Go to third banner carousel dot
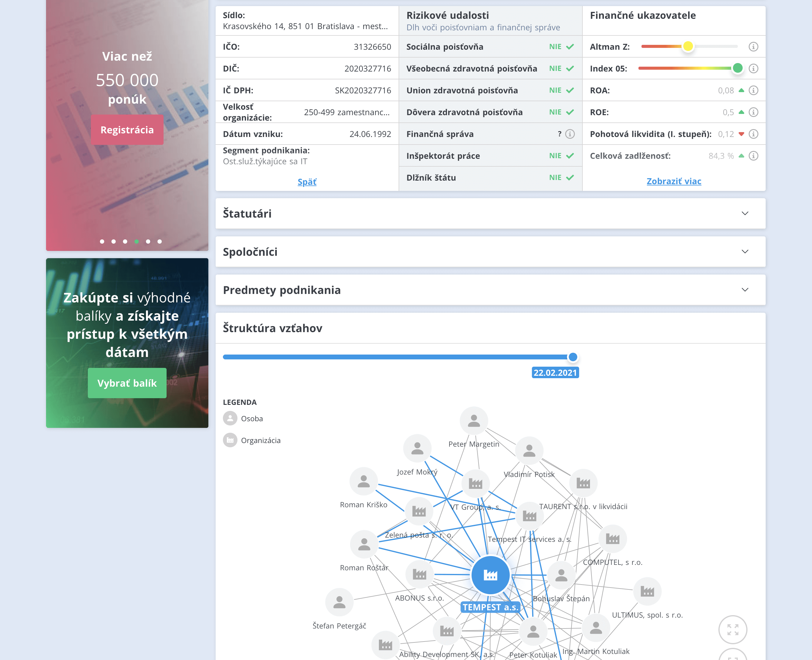 tap(125, 242)
